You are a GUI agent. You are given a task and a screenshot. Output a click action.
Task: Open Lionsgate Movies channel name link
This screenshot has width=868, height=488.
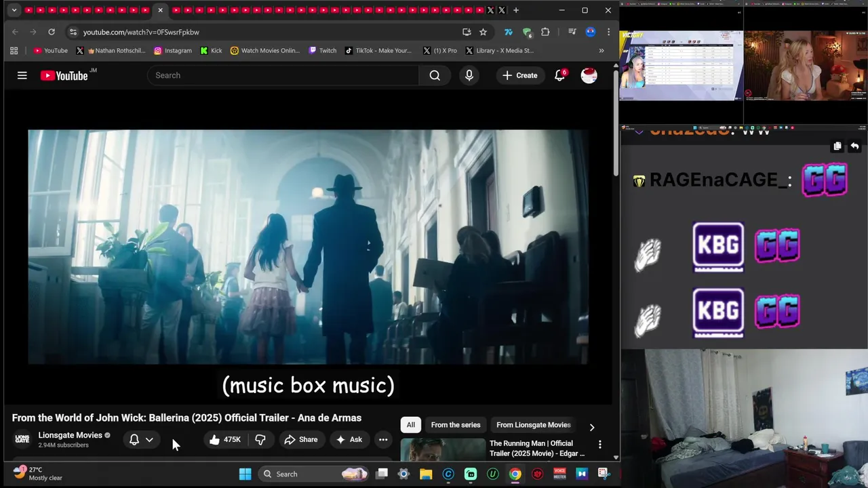pyautogui.click(x=70, y=435)
